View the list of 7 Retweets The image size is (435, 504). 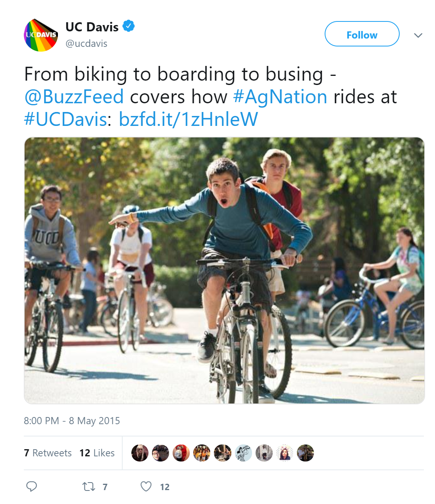[x=48, y=453]
